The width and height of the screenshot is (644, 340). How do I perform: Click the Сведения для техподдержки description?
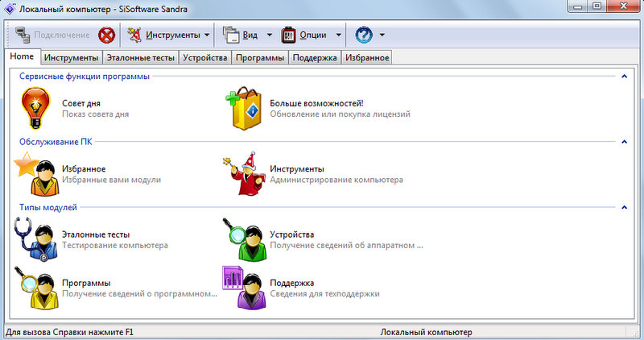coord(325,294)
